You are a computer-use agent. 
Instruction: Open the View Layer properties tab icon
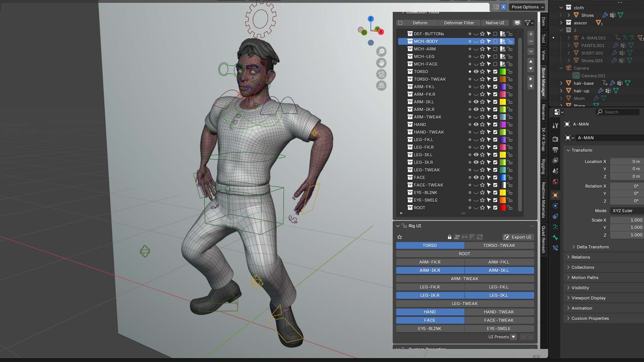(x=555, y=160)
